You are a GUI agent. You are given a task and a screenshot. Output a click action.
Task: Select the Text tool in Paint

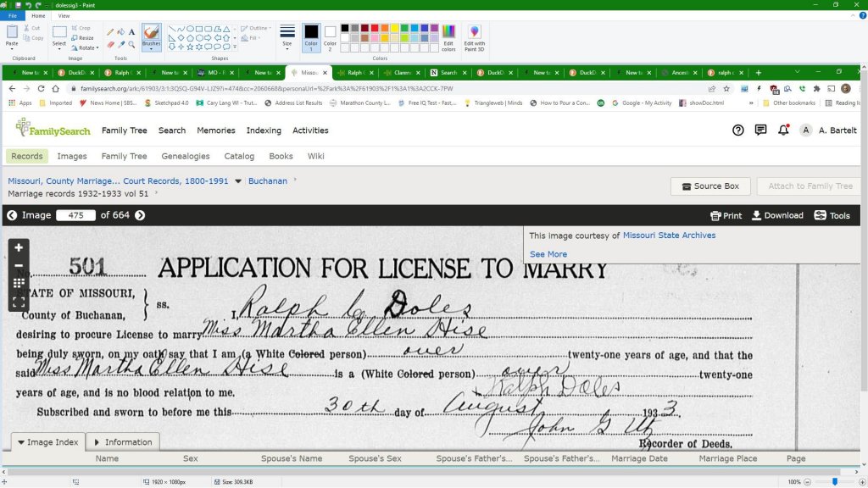click(131, 32)
